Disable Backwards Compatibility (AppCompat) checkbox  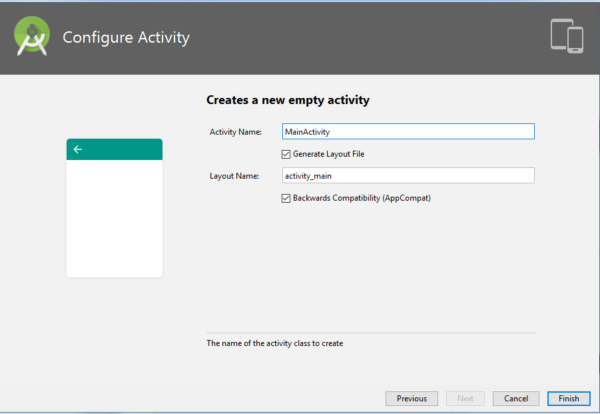[287, 198]
